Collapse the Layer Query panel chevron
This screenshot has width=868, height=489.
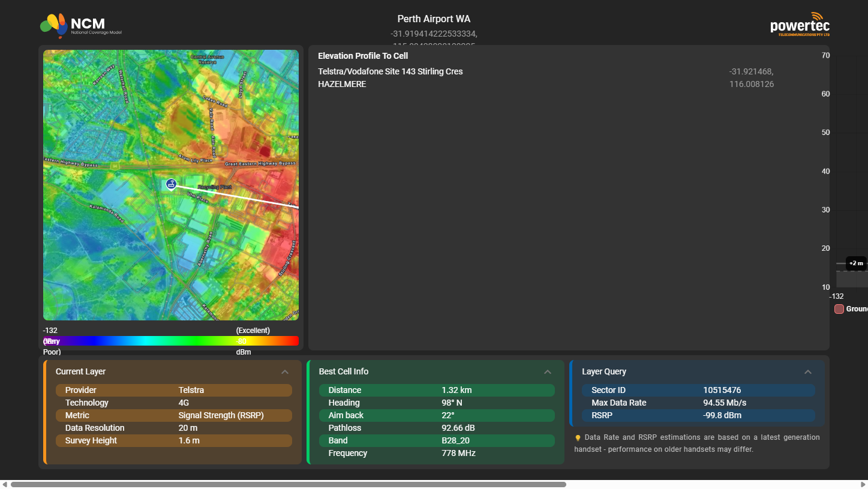808,372
